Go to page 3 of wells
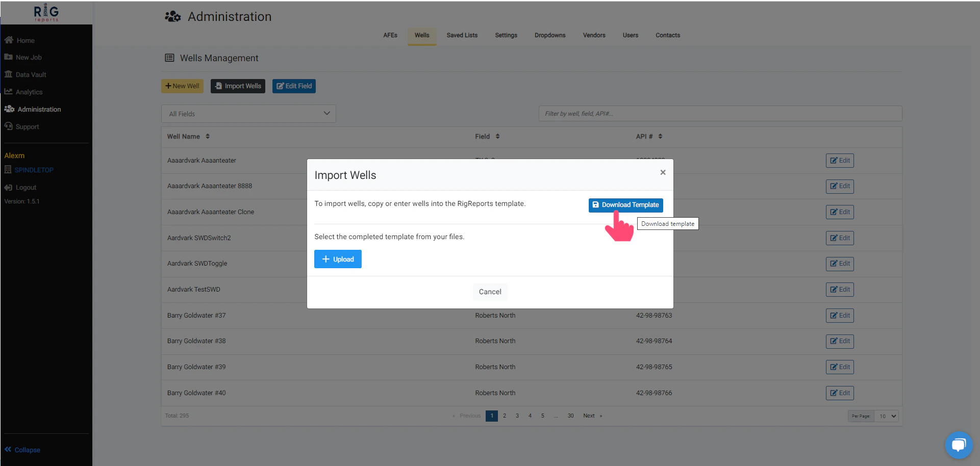This screenshot has width=980, height=466. click(x=517, y=416)
